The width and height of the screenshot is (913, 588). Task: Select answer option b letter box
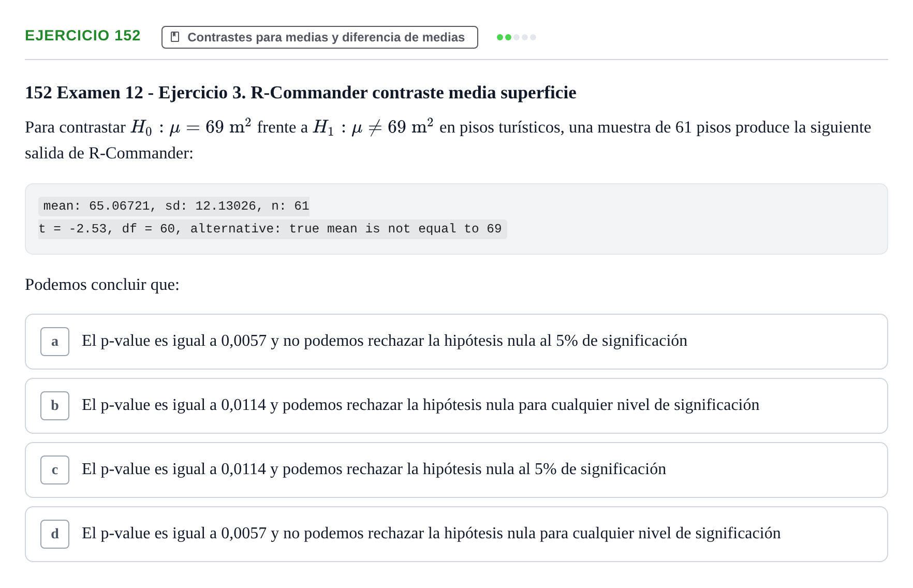(55, 406)
